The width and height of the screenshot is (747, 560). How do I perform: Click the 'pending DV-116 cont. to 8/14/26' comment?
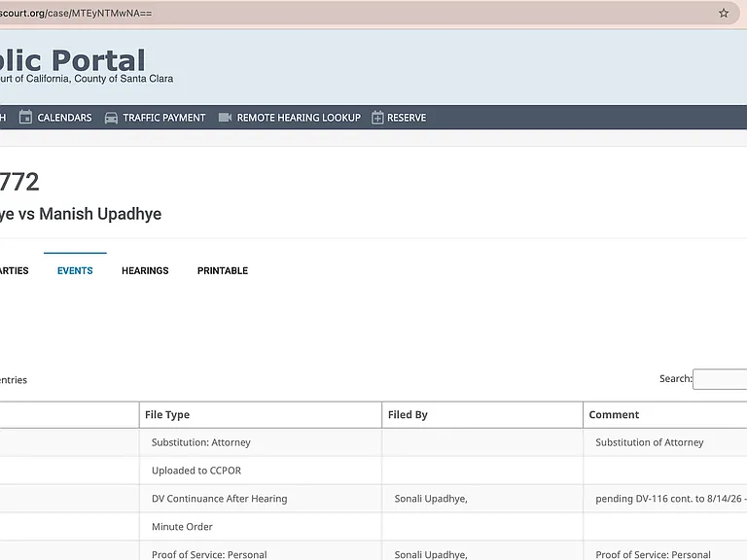click(668, 499)
